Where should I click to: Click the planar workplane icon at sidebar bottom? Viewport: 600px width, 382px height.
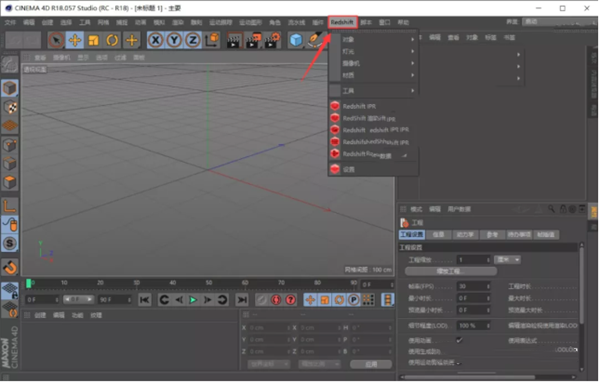tap(10, 309)
